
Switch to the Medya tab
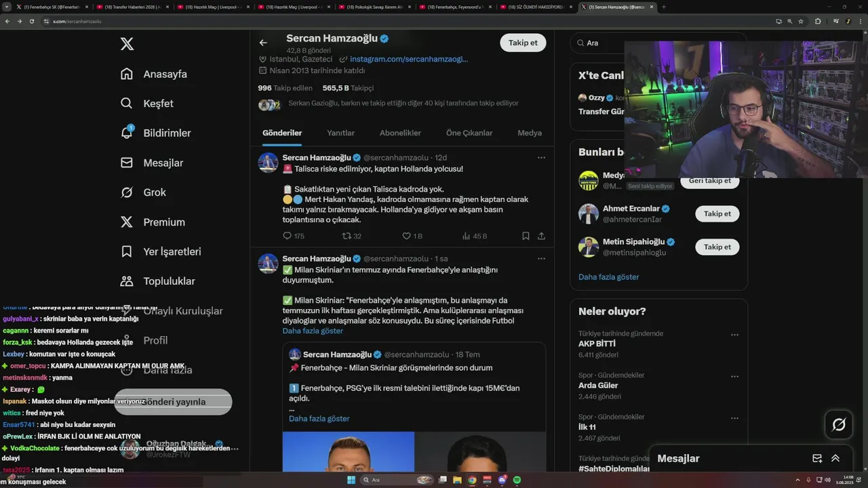coord(530,133)
